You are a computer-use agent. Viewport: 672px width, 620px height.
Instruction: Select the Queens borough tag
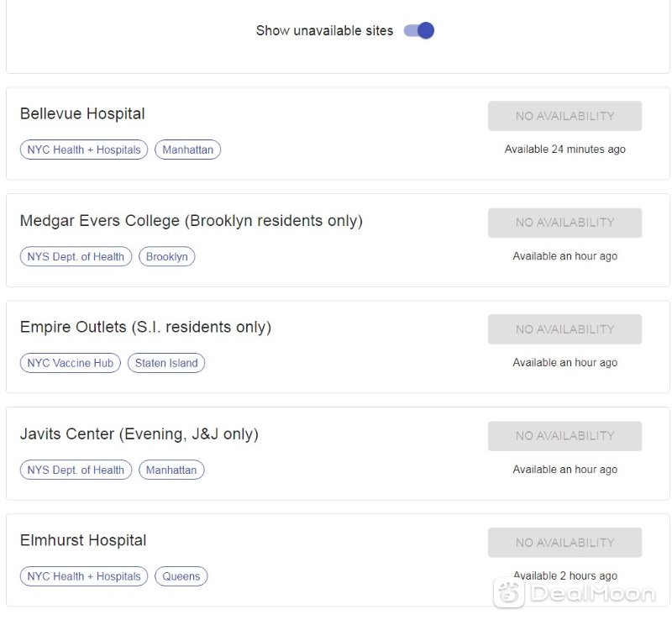click(181, 576)
